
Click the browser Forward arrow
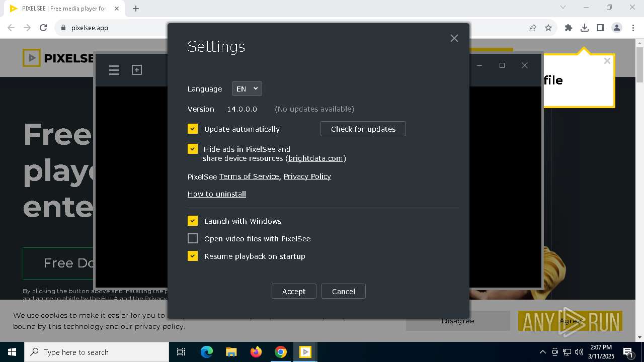[27, 28]
